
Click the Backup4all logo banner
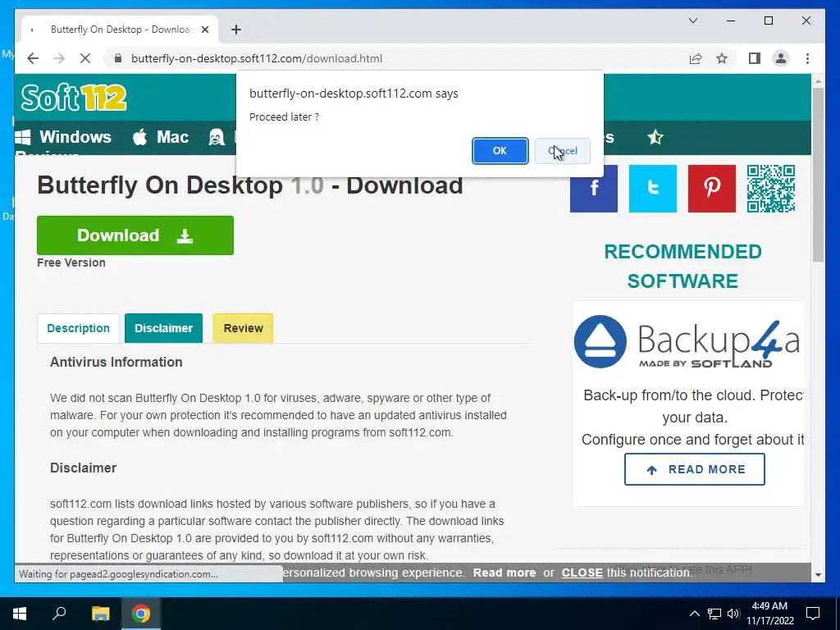coord(688,342)
